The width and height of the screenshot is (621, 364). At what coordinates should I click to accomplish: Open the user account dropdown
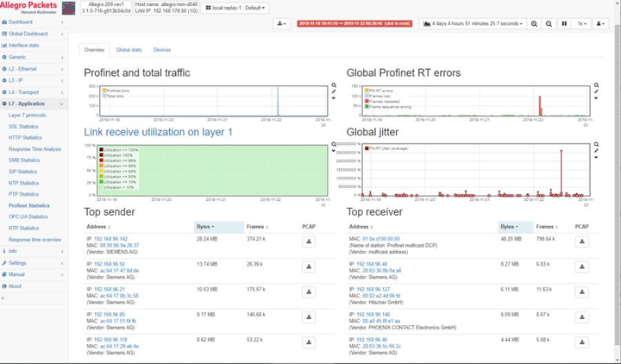click(600, 24)
